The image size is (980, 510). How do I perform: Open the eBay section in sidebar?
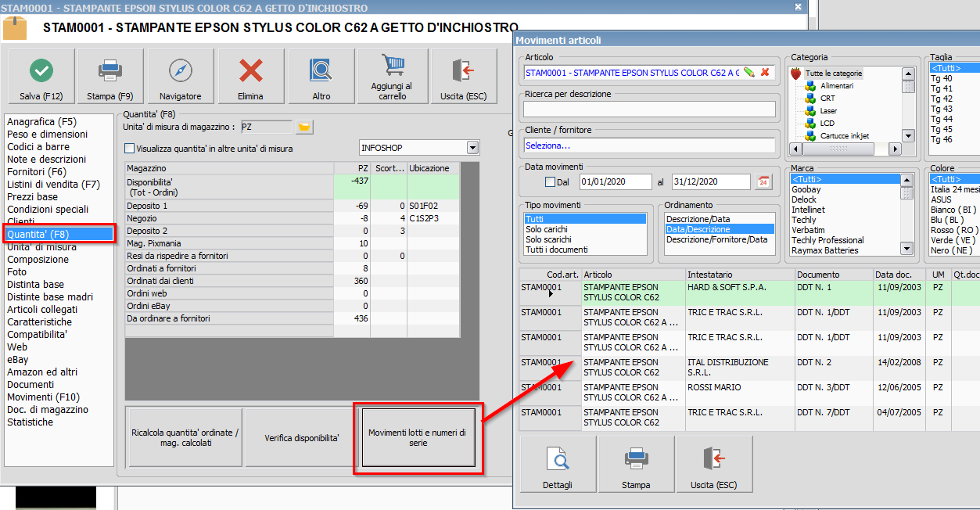[x=18, y=360]
